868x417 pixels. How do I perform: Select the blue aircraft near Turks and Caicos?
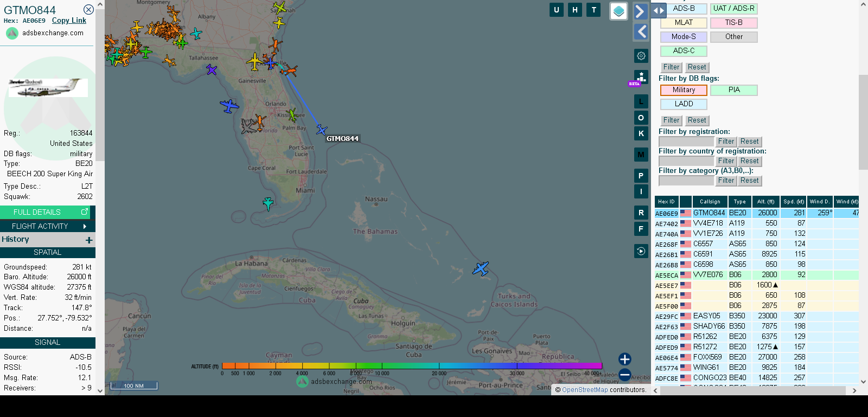click(x=481, y=268)
